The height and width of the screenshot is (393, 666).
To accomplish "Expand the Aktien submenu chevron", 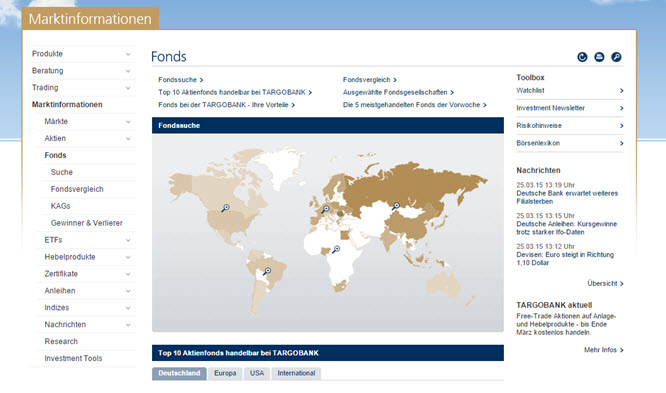I will [128, 139].
